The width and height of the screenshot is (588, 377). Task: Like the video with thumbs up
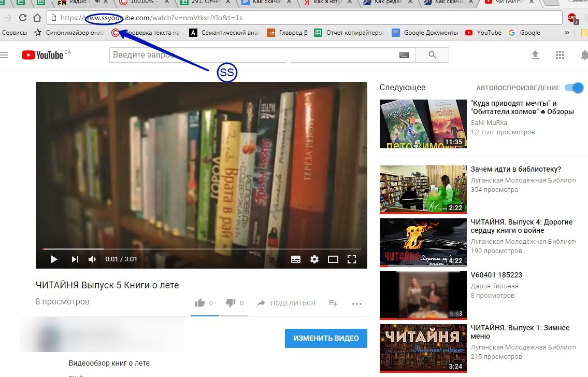click(x=200, y=302)
